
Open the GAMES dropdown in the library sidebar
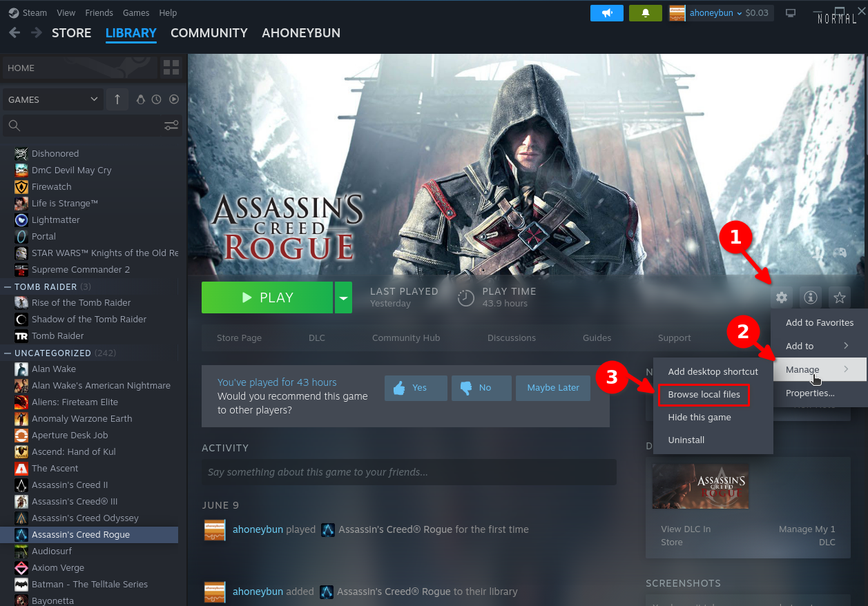click(x=52, y=99)
